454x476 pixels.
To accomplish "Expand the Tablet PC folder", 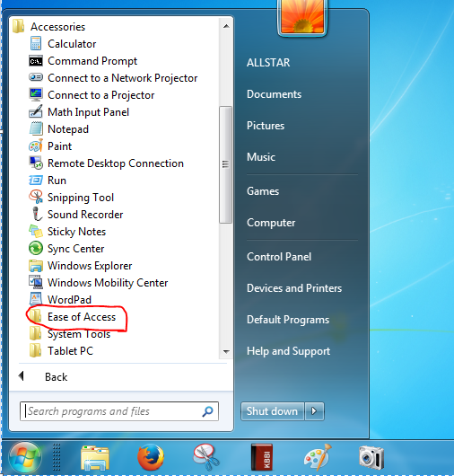I will tap(61, 350).
